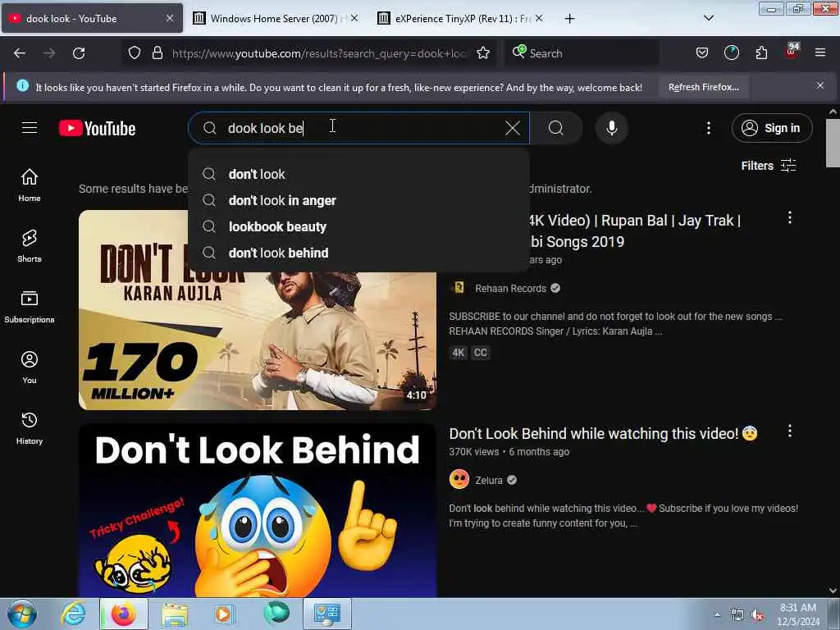Select suggestion "don't look"

pyautogui.click(x=358, y=174)
